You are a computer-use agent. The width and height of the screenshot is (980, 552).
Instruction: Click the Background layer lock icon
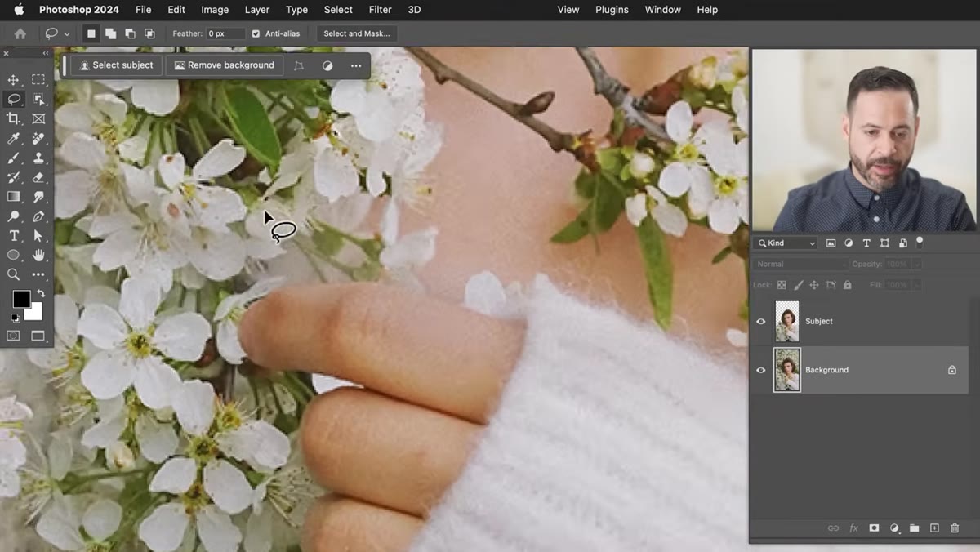coord(951,370)
